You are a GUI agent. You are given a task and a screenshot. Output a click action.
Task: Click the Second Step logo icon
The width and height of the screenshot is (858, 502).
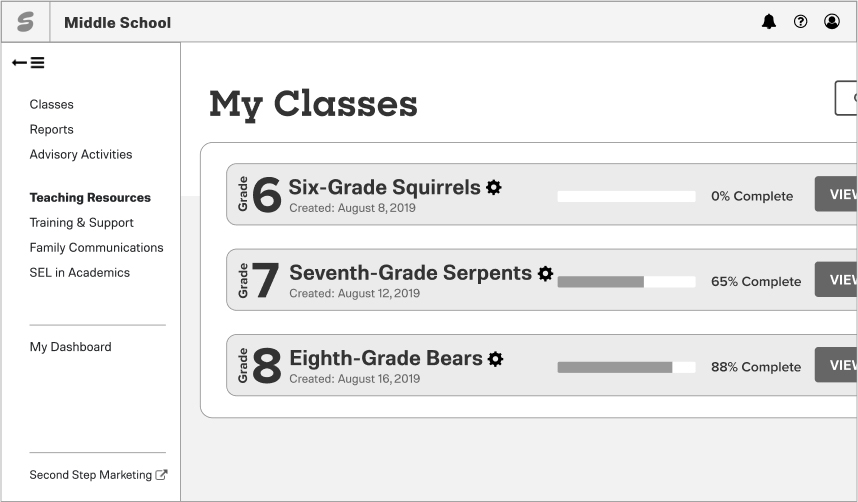[25, 22]
